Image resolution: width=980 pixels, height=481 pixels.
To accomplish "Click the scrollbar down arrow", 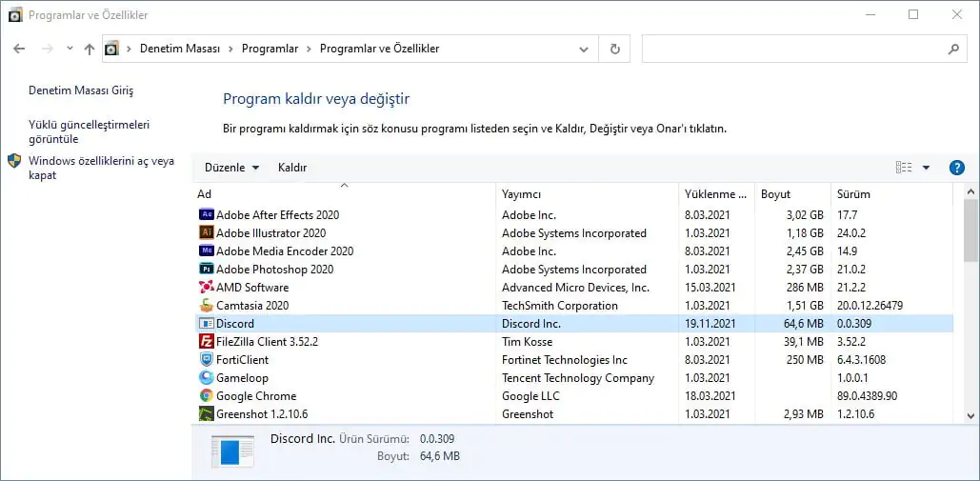I will (970, 415).
